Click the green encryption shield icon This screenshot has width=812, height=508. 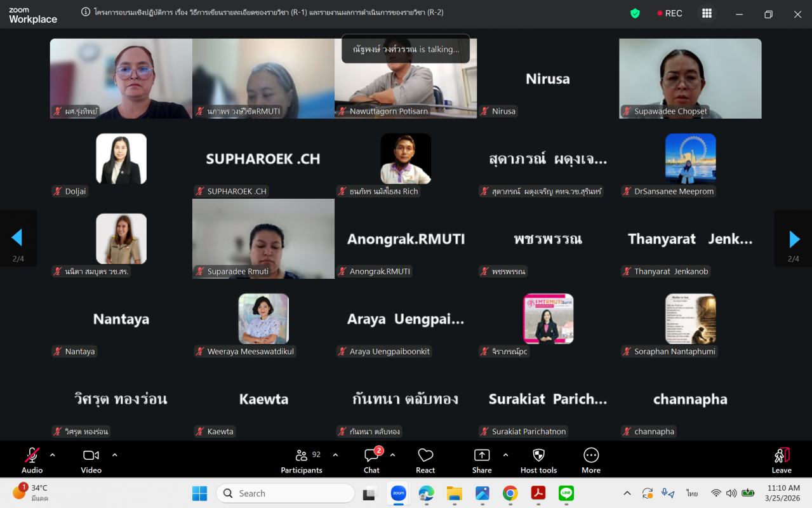click(x=635, y=13)
